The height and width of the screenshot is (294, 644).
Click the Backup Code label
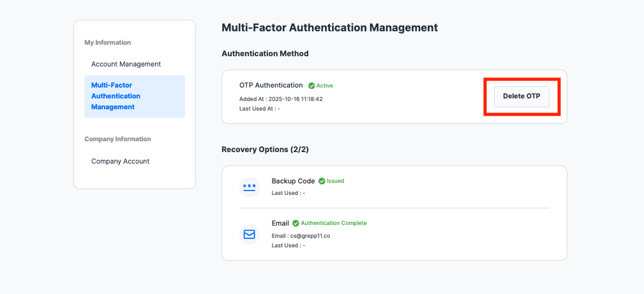tap(293, 181)
